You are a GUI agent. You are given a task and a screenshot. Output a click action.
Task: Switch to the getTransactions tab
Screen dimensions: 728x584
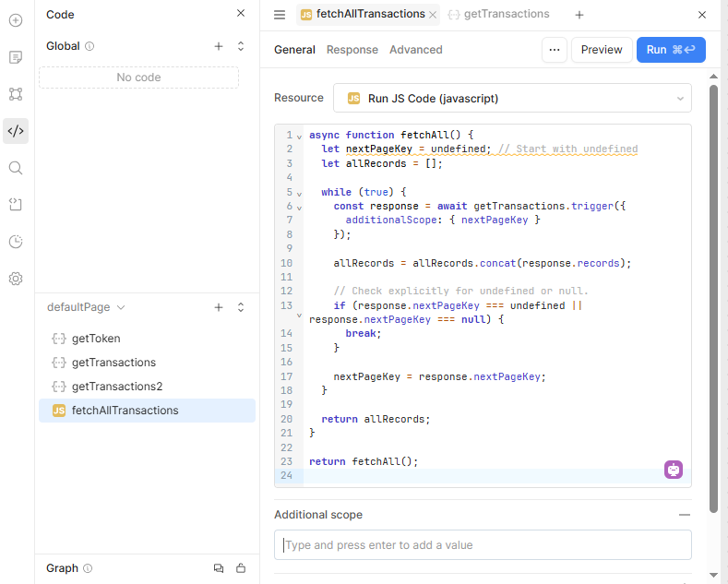pos(499,15)
